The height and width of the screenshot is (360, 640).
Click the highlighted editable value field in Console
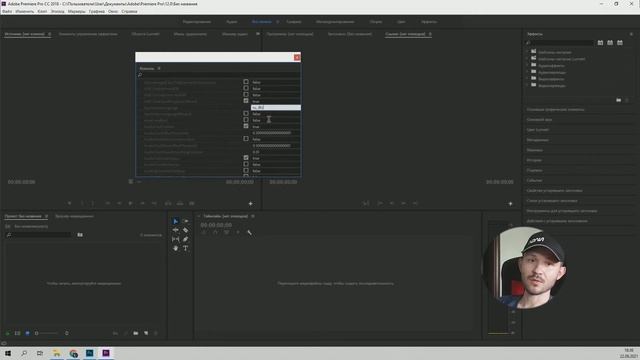click(276, 107)
